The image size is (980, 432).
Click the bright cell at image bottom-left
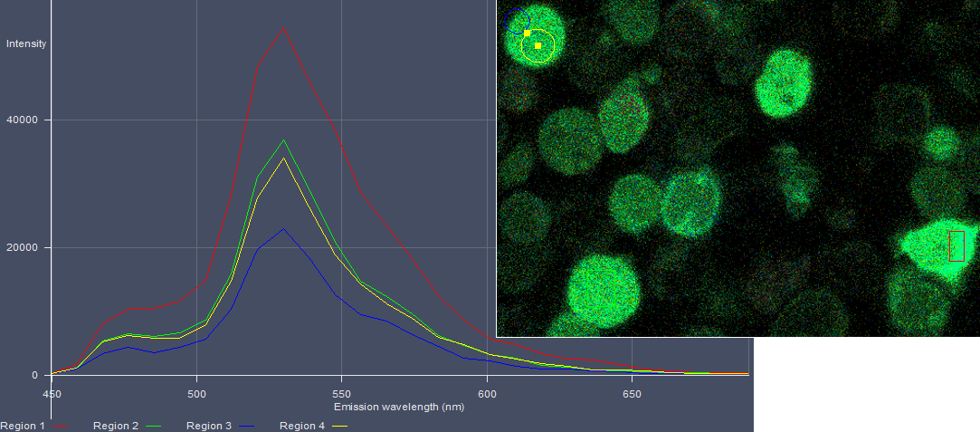coord(604,292)
